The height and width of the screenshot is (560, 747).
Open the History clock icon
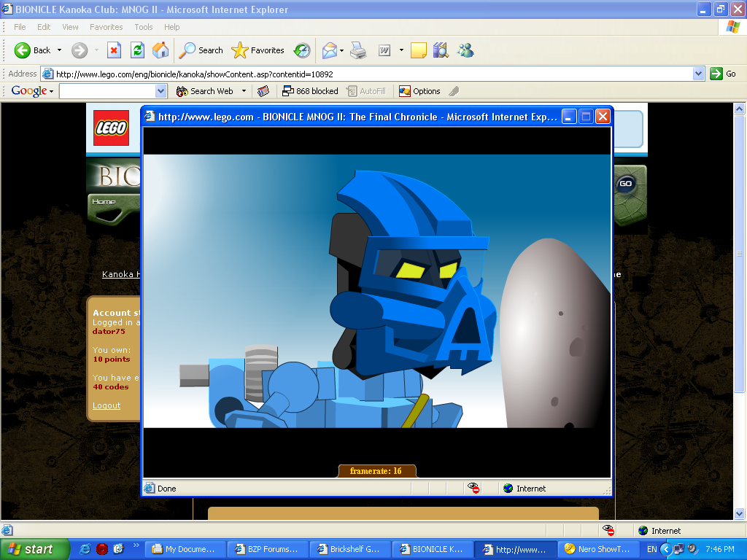pos(302,50)
